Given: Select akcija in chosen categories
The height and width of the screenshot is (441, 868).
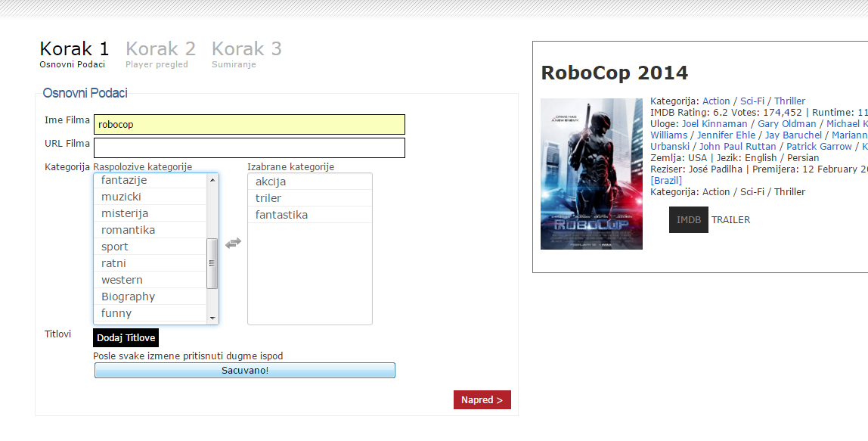Looking at the screenshot, I should [x=309, y=182].
